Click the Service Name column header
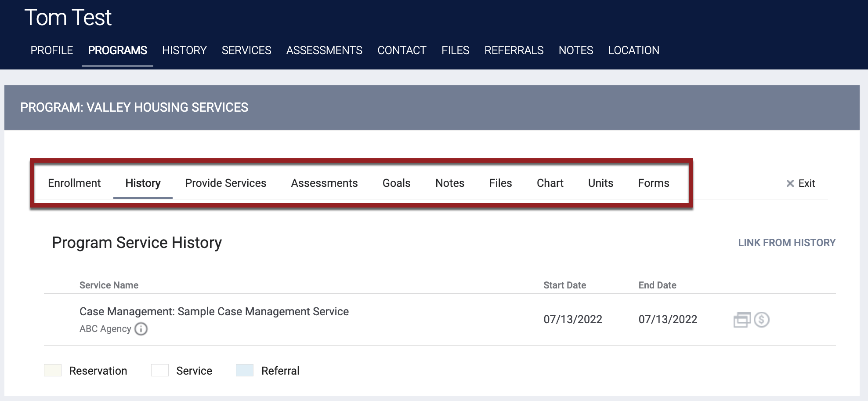Screen dimensions: 868x401 (x=108, y=285)
